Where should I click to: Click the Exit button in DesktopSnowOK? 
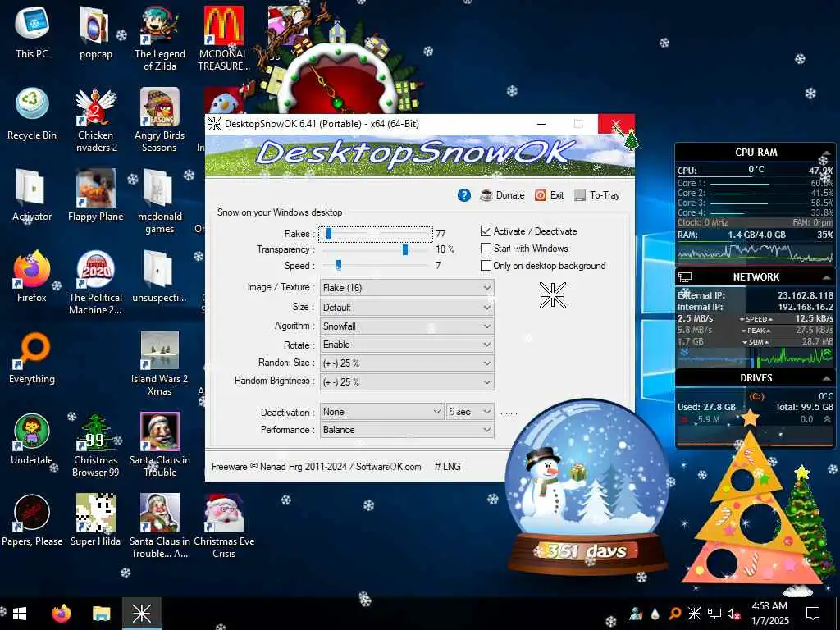[x=549, y=195]
